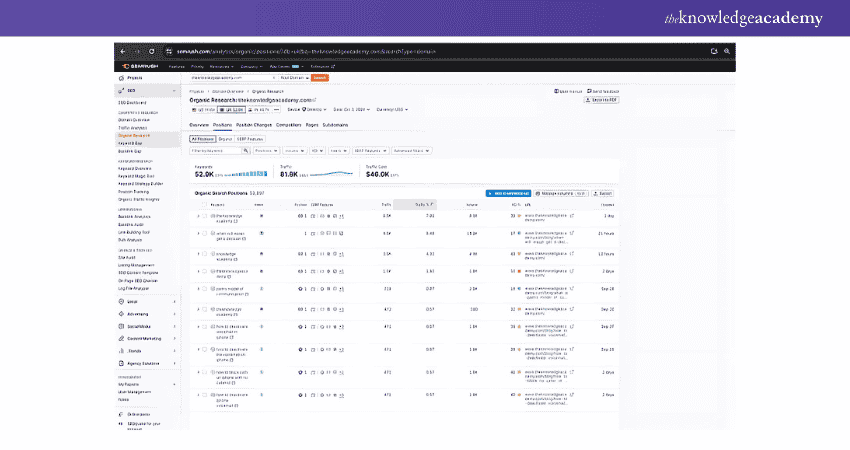This screenshot has height=450, width=850.
Task: Click the Social Media sidebar icon
Action: [x=123, y=325]
